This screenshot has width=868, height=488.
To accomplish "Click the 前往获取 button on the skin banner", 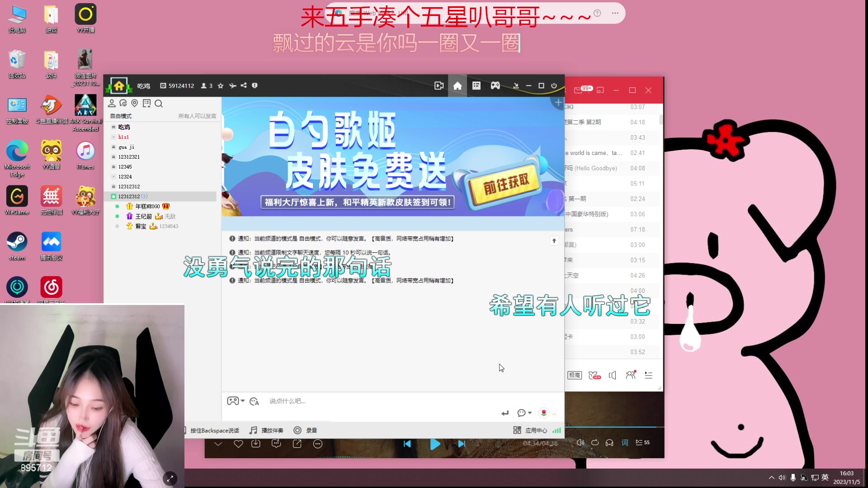I will point(506,185).
